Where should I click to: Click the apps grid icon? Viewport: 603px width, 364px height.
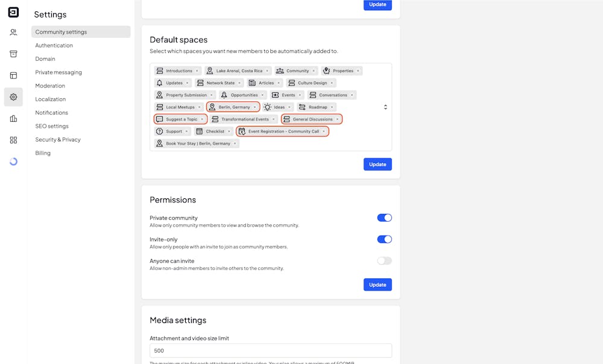coord(13,140)
